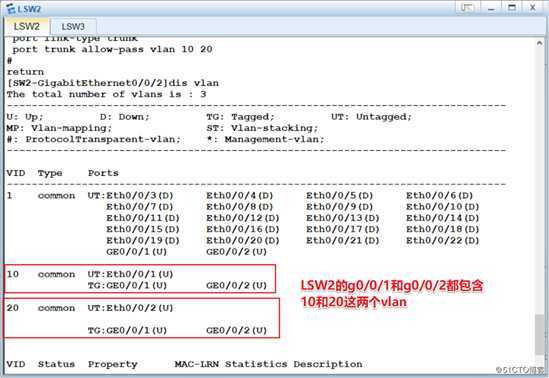Click the '[SW2-GigabitEthernet0/0/2]dis vlan' command line
This screenshot has width=549, height=378.
pos(113,83)
